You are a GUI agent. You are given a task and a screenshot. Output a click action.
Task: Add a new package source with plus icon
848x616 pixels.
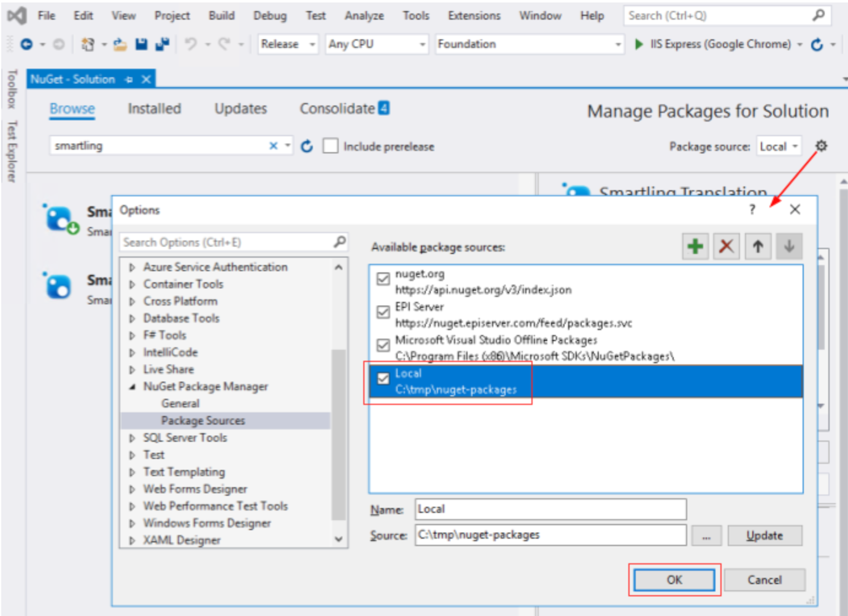694,246
